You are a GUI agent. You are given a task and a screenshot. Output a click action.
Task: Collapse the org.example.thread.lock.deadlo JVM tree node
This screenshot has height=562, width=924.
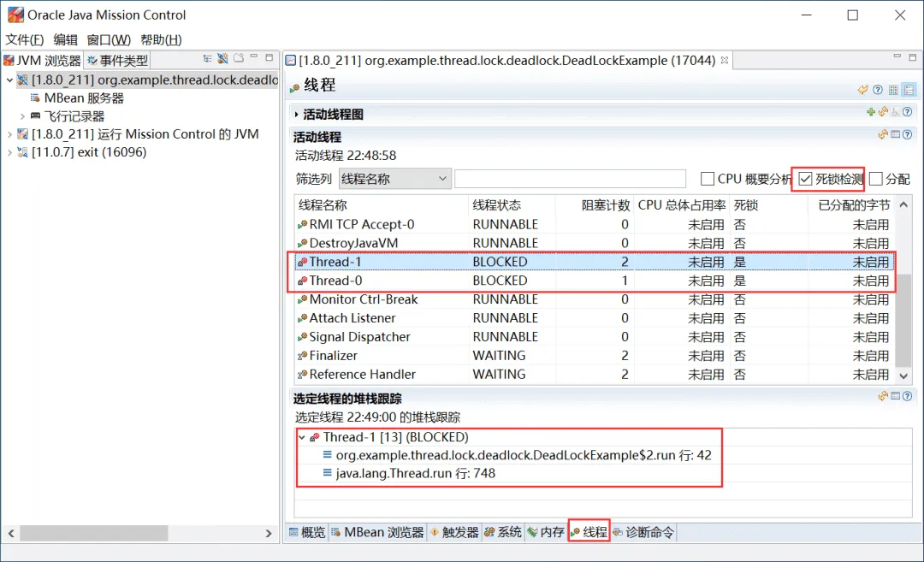10,80
